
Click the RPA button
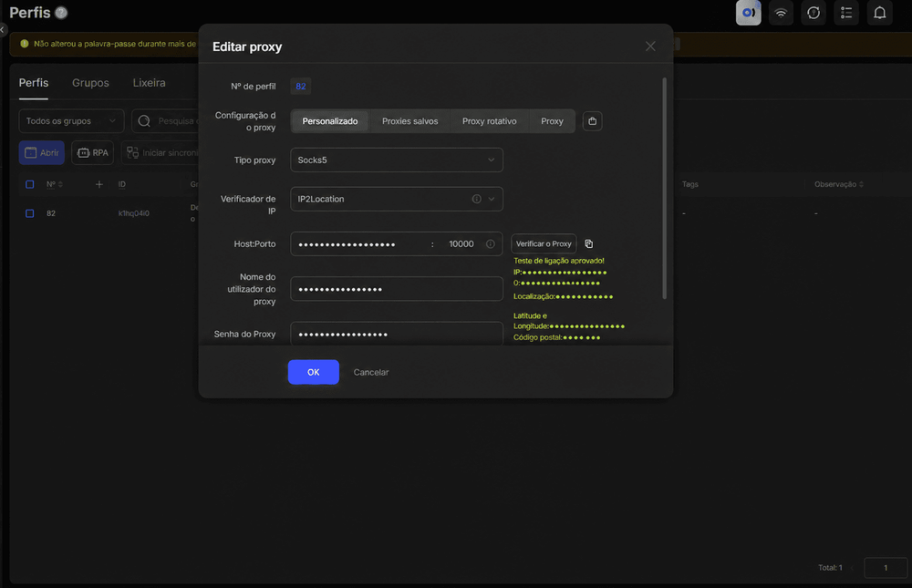(x=92, y=152)
